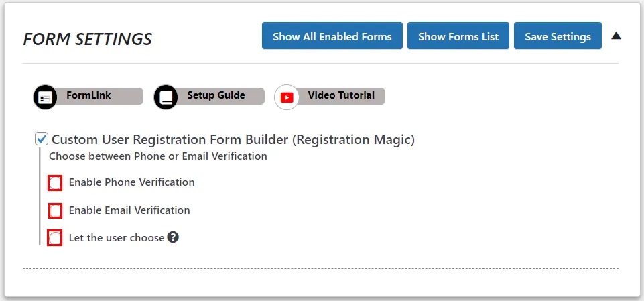Open the FormLink label link
Viewport: 644px width, 301px height.
click(88, 95)
